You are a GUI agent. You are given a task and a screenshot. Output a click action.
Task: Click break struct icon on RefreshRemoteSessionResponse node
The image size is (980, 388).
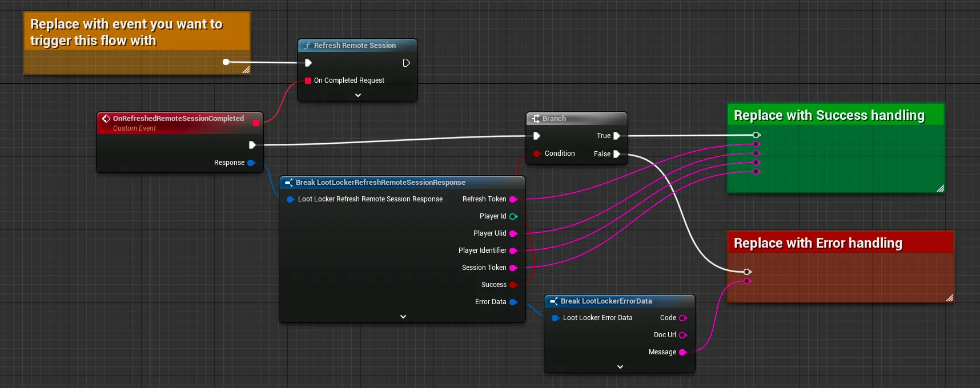[x=288, y=183]
